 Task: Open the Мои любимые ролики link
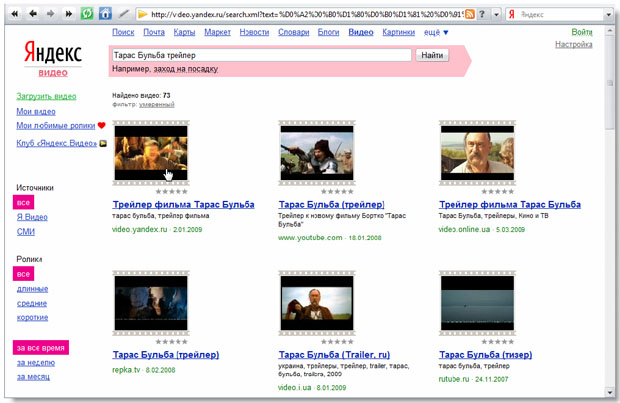[x=56, y=125]
